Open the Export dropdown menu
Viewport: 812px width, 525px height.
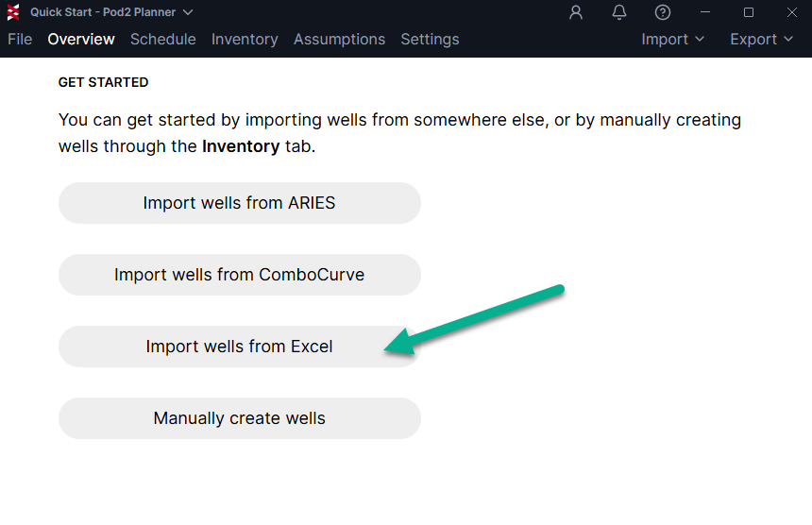click(x=761, y=40)
